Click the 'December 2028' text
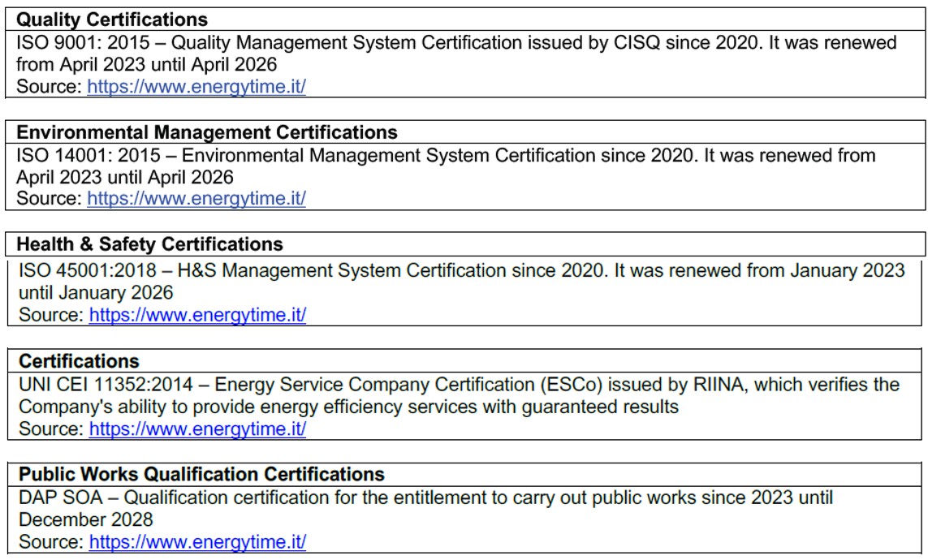Viewport: 928px width, 560px height. (85, 519)
